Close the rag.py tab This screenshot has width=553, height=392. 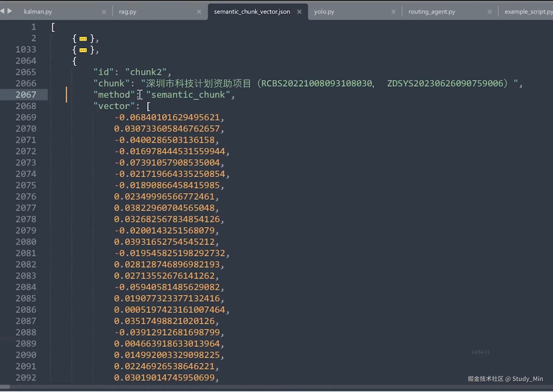199,12
